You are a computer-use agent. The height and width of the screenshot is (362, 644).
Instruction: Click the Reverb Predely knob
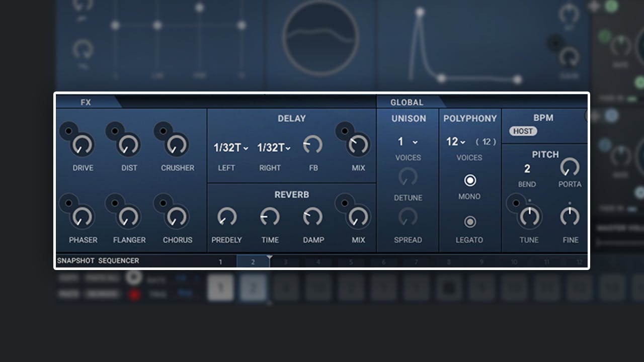[x=226, y=217]
